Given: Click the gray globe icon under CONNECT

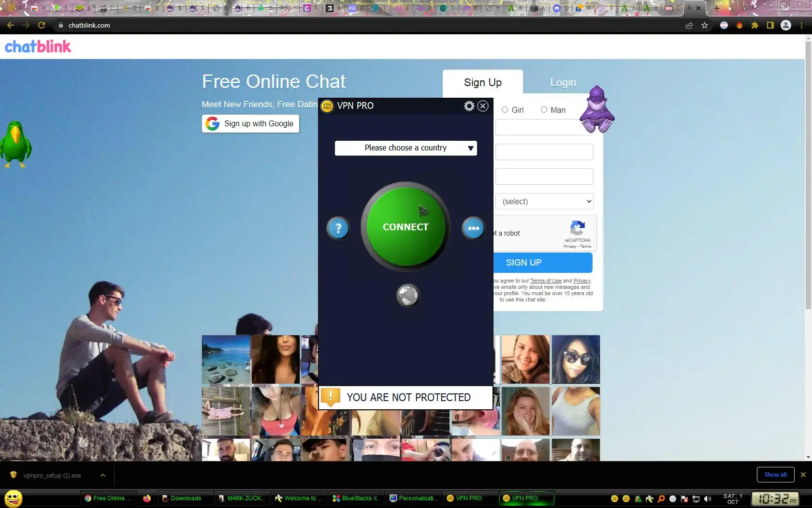Looking at the screenshot, I should [407, 295].
